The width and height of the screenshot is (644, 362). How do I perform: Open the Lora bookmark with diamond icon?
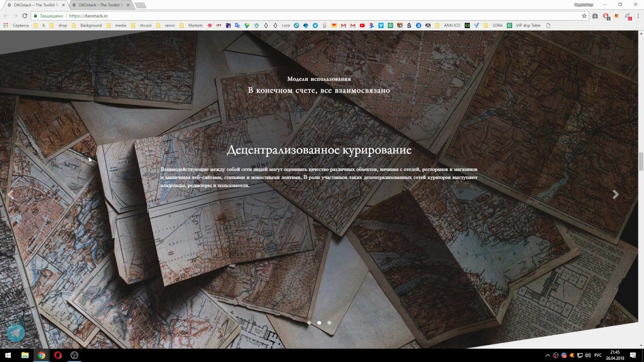click(x=282, y=25)
